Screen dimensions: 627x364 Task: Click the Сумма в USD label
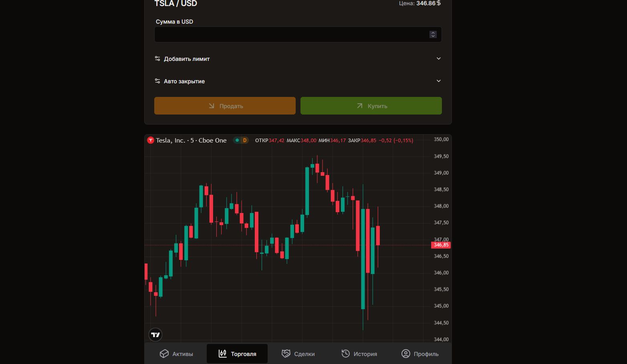point(174,22)
